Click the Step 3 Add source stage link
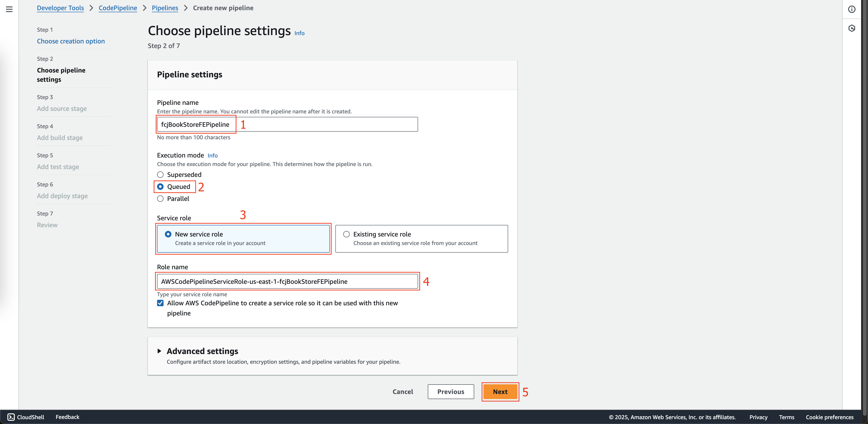Screen dimensions: 868x424 (61, 108)
